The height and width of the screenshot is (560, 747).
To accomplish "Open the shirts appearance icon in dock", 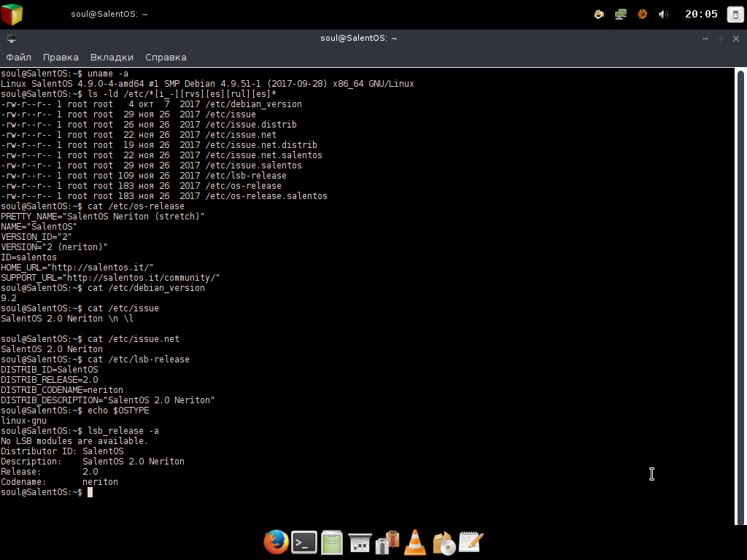I will pos(387,542).
